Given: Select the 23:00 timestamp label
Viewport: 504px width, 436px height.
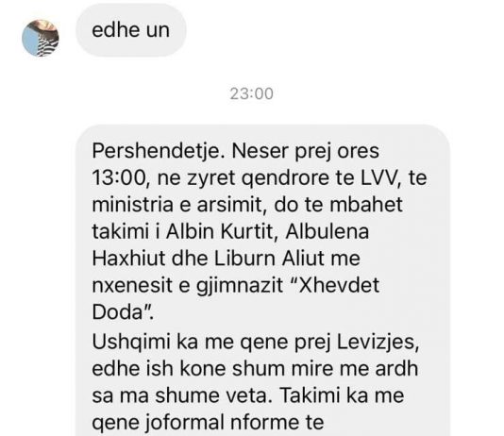Looking at the screenshot, I should click(x=251, y=93).
